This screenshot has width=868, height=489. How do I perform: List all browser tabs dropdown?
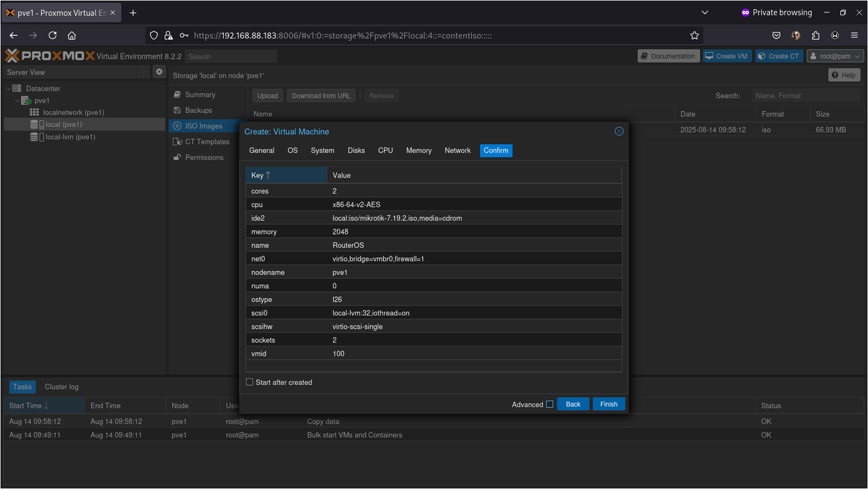coord(705,12)
